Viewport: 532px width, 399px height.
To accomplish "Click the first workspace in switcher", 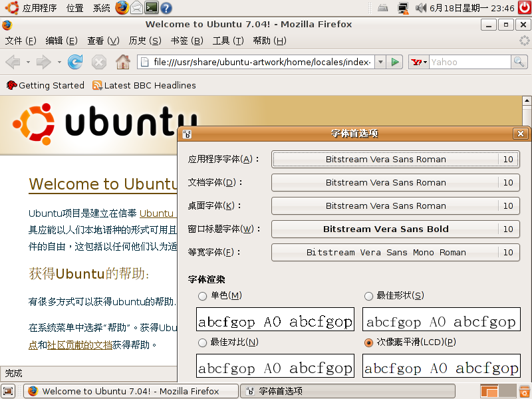I will (x=489, y=391).
